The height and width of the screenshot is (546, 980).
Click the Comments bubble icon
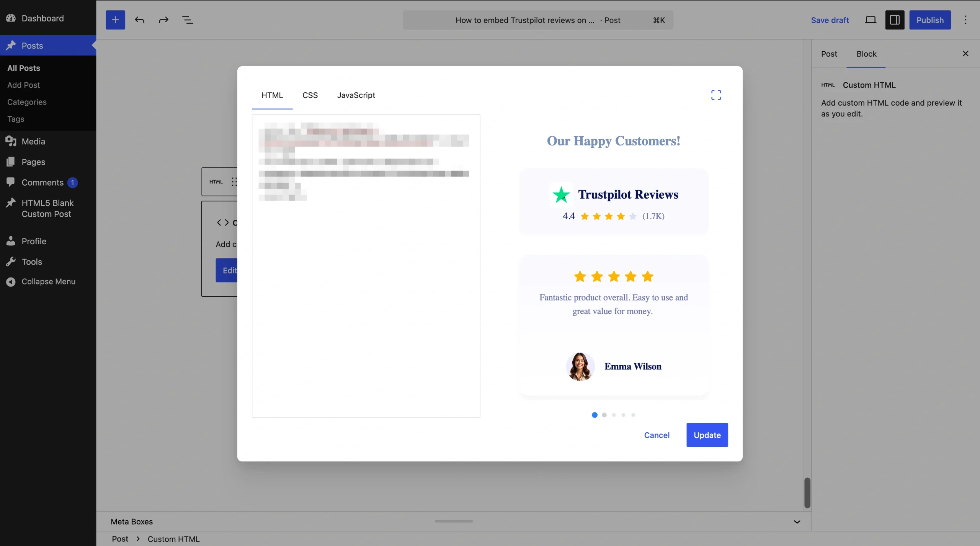pos(11,182)
